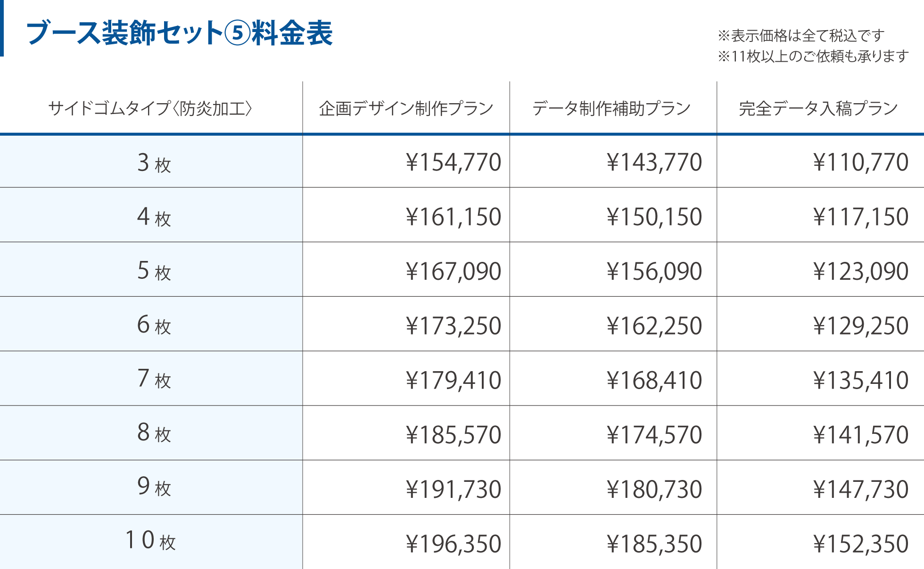Click the 9 枚 row label
924x569 pixels.
point(154,487)
